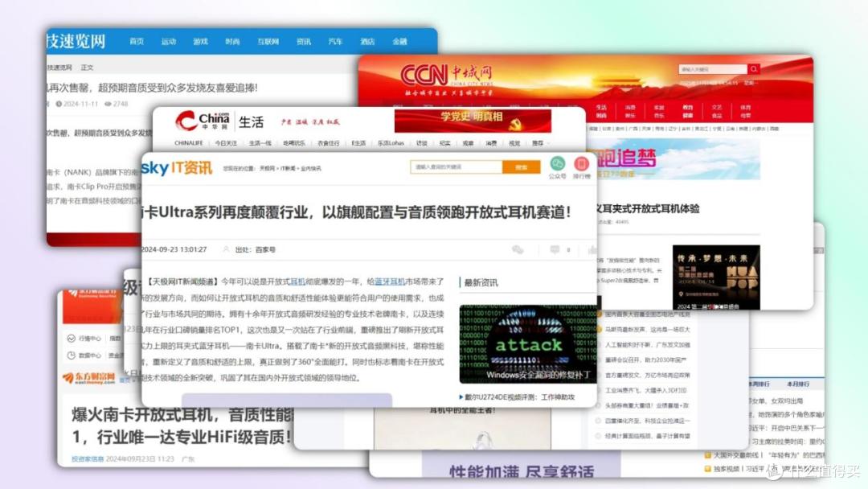Click the CCN search magnifier icon

[753, 69]
